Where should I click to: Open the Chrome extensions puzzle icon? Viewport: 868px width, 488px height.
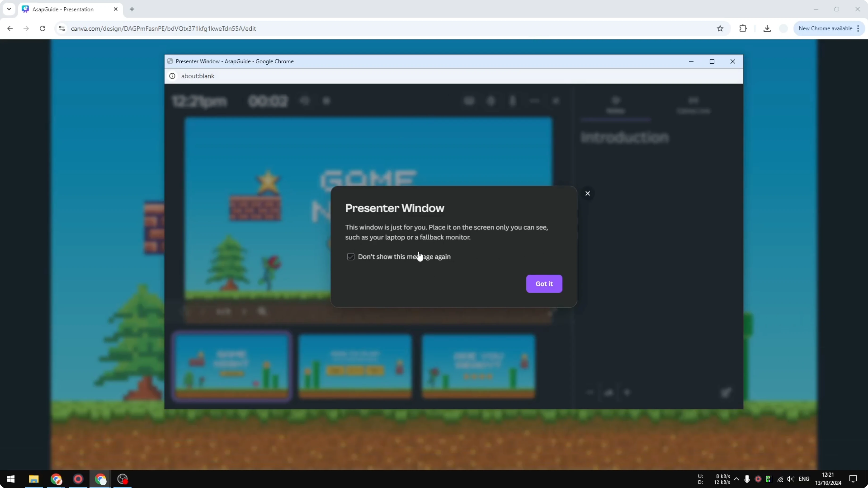tap(743, 29)
